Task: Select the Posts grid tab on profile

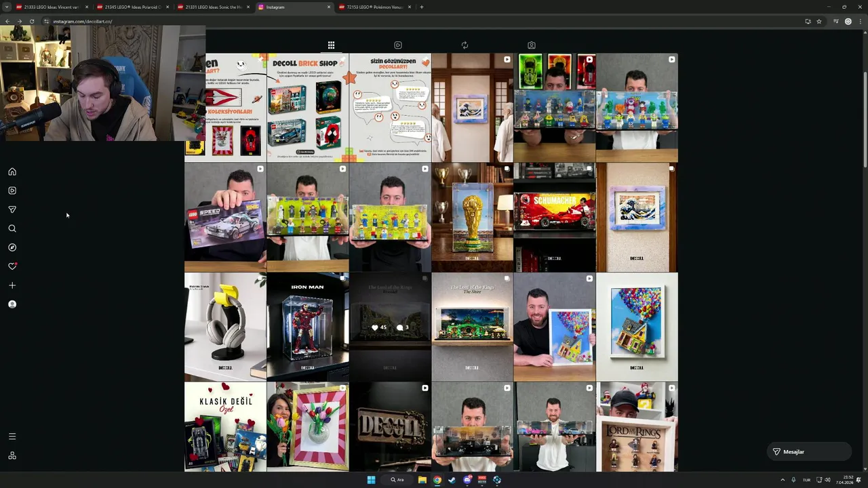Action: [x=331, y=45]
